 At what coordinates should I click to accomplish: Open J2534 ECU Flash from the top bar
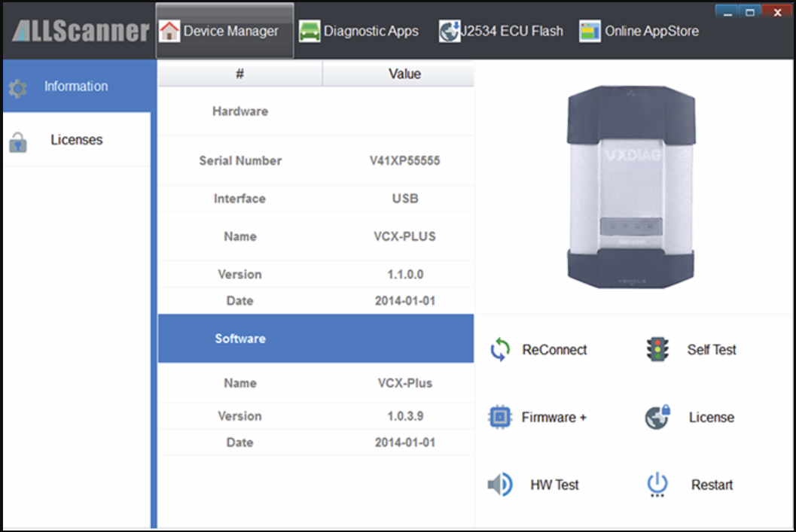(x=450, y=31)
